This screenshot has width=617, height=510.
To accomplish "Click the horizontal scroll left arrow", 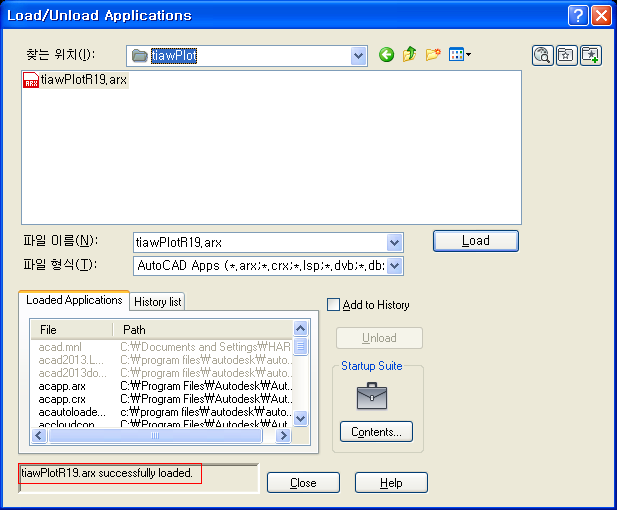I will [x=39, y=435].
